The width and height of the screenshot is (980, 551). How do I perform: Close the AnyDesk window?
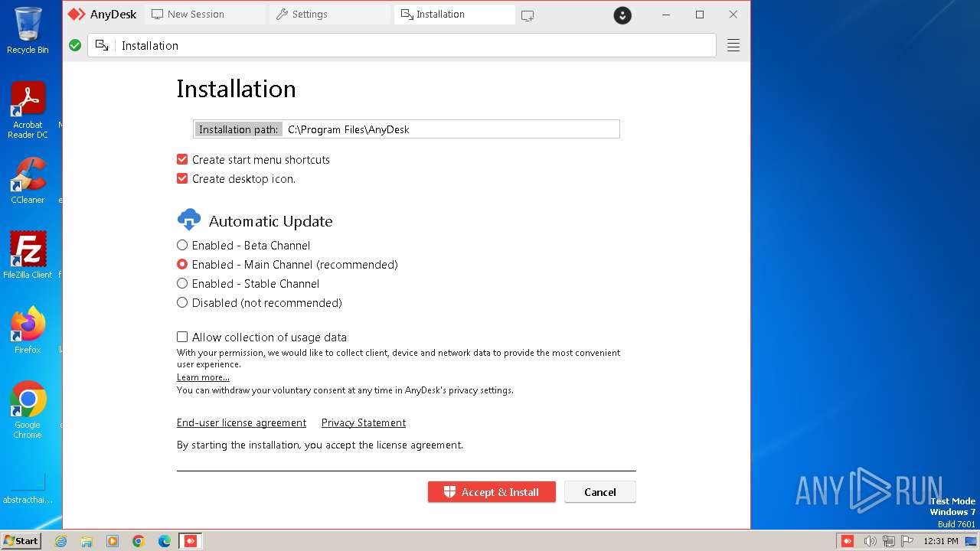(x=733, y=15)
